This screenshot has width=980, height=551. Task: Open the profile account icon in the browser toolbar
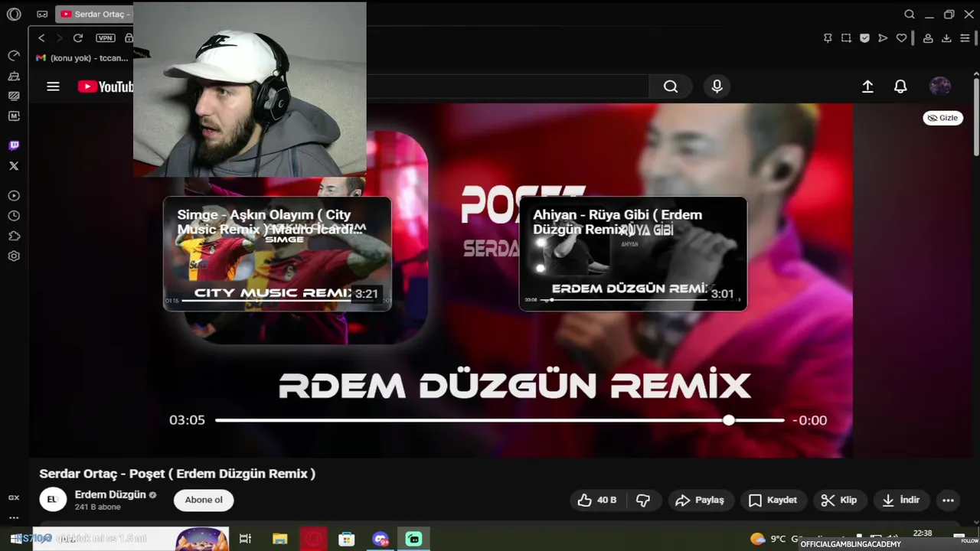(928, 38)
